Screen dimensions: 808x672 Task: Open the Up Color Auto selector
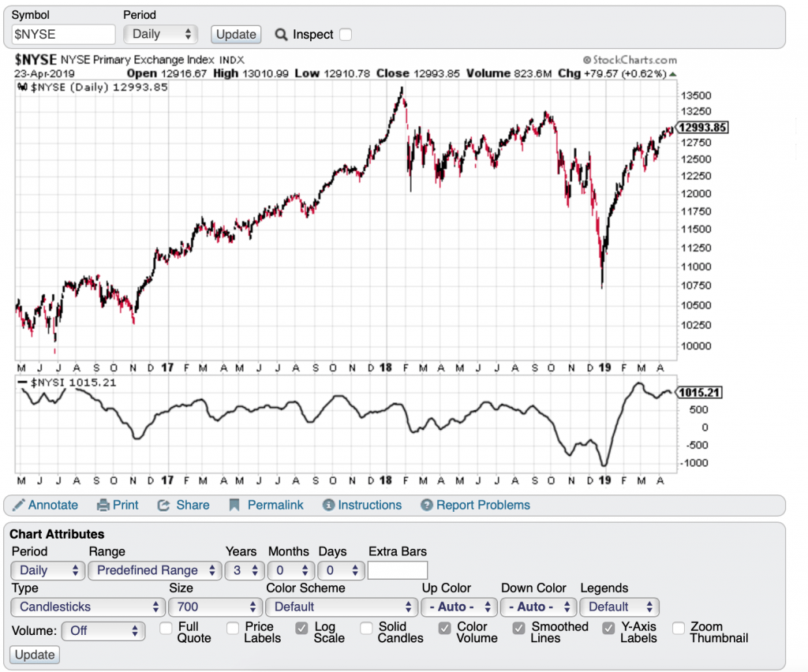pos(458,607)
